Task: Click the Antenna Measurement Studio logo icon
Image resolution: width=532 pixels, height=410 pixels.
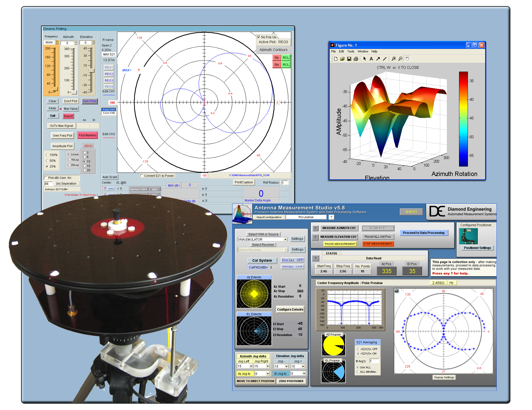Action: pos(242,214)
